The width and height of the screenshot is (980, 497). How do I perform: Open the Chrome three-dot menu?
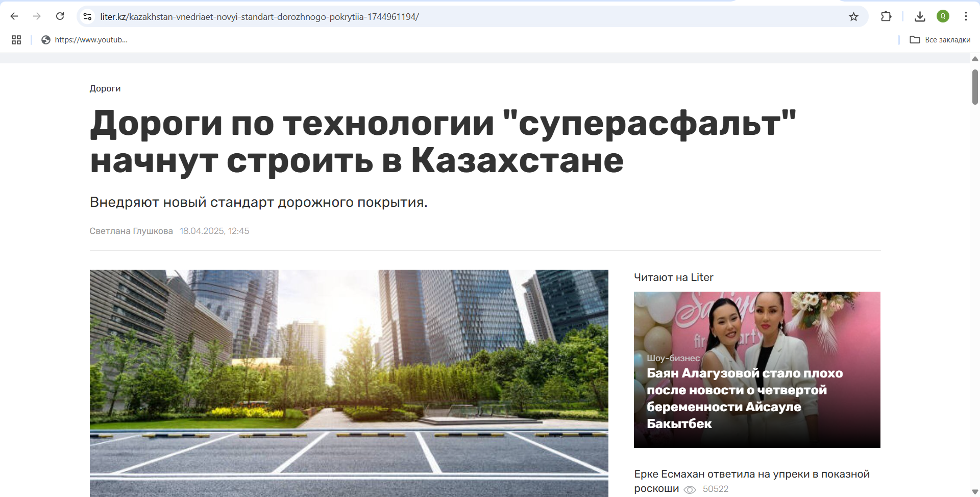(x=966, y=16)
